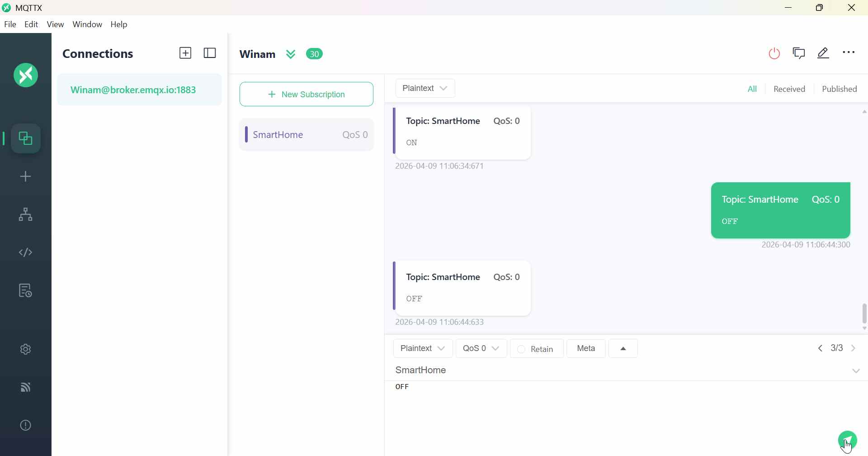Click the MQTTX logo in the sidebar
868x456 pixels.
click(26, 75)
